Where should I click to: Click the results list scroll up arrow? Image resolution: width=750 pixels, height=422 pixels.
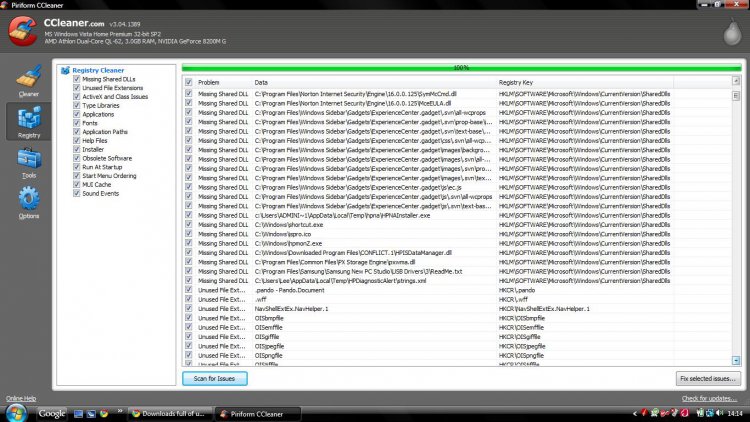pos(736,81)
